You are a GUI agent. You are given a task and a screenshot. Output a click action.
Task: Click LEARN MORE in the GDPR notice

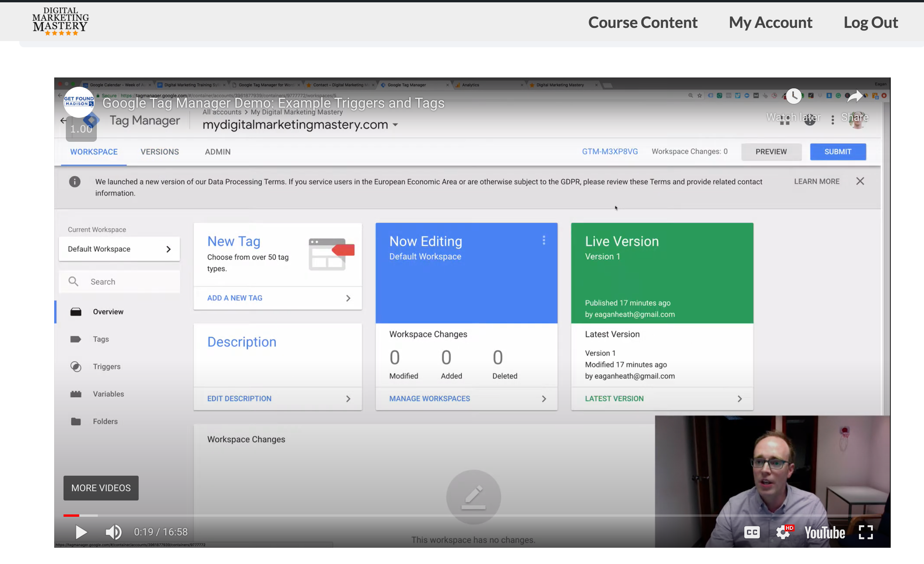817,181
